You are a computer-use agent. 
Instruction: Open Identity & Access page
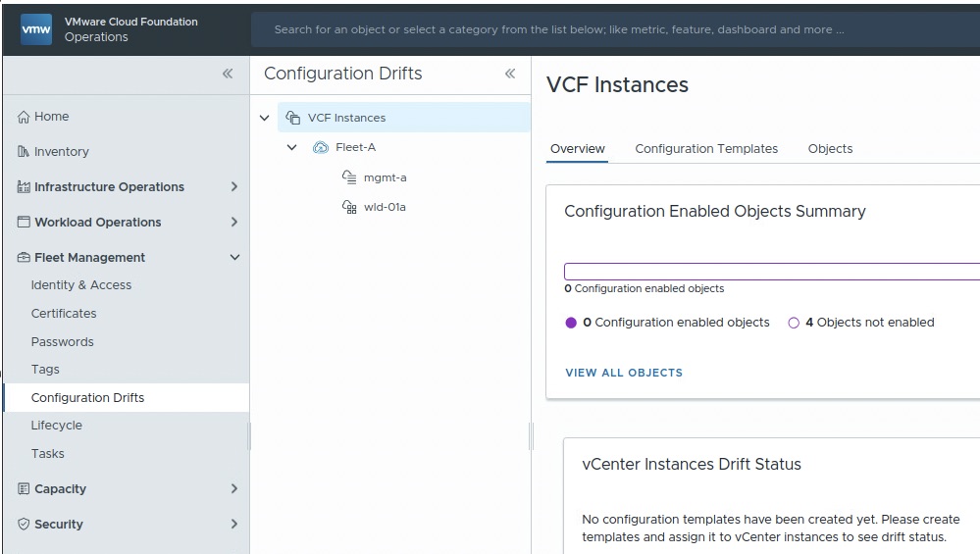point(81,284)
